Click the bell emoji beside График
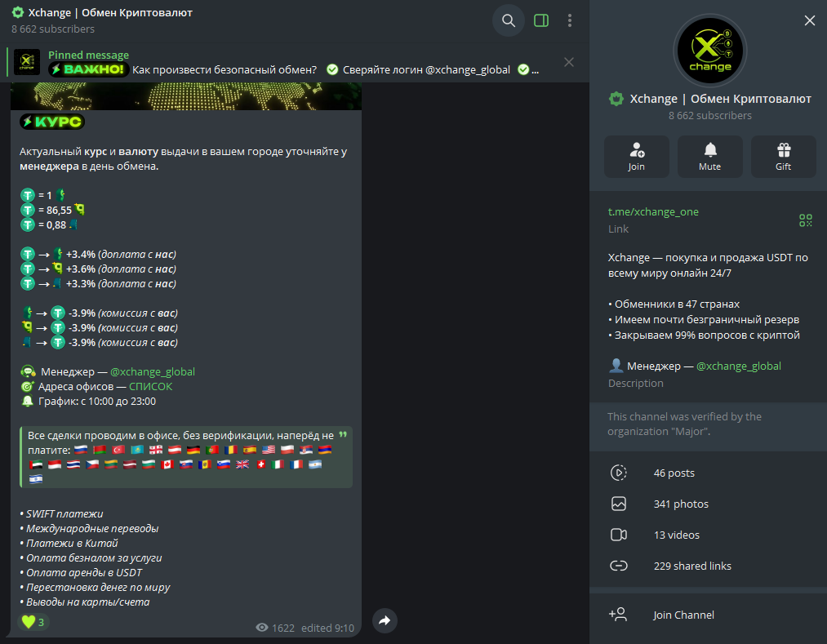 [27, 402]
